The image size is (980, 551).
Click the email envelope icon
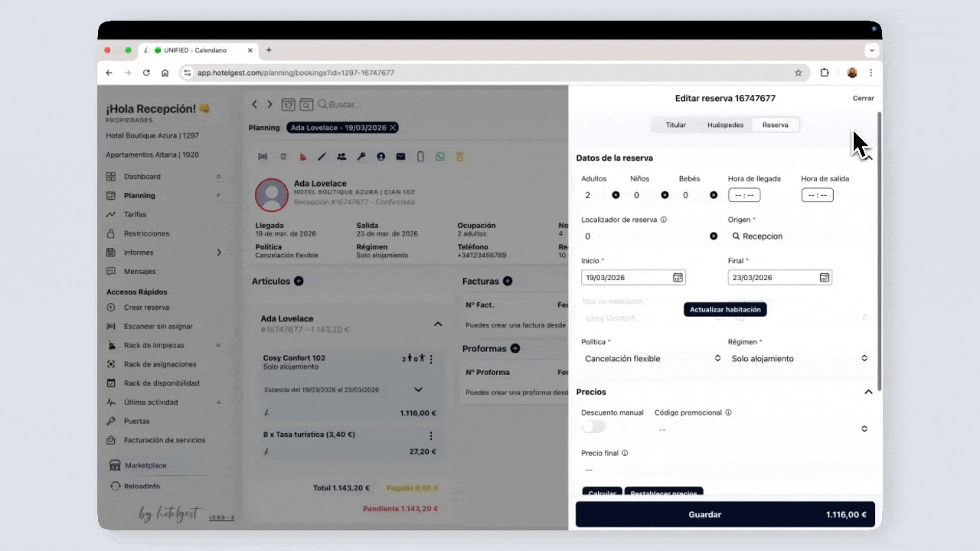point(400,156)
